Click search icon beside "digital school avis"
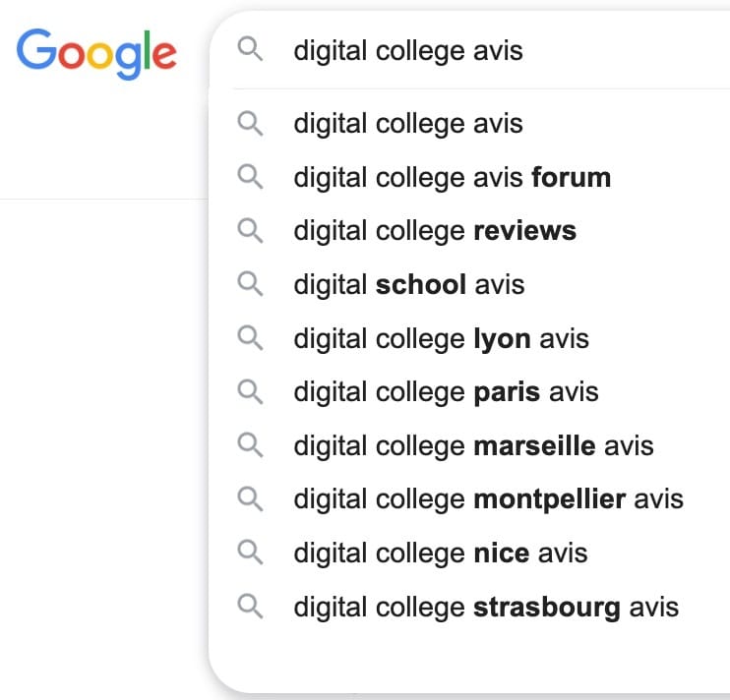 [251, 285]
